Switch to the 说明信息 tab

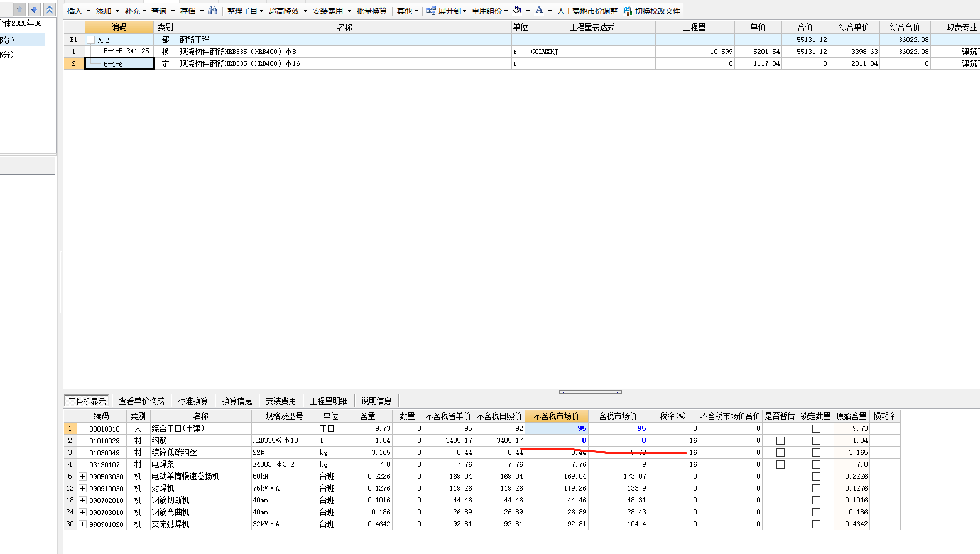click(376, 401)
